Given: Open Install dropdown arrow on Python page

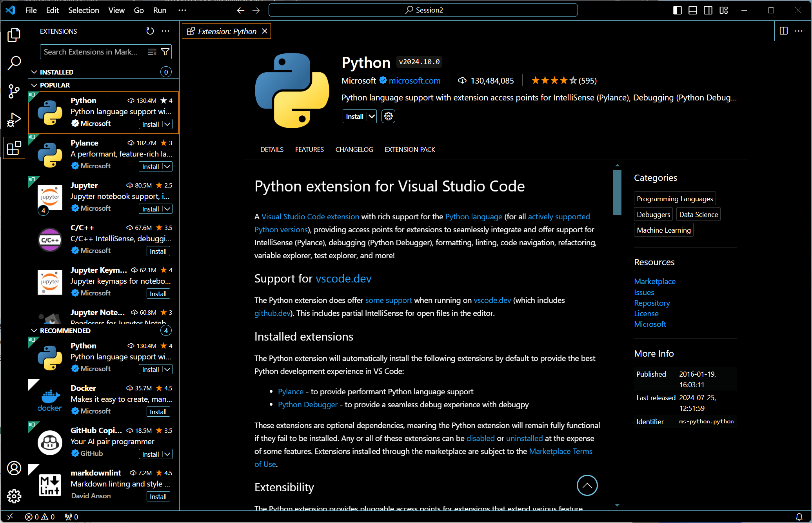Looking at the screenshot, I should (372, 117).
